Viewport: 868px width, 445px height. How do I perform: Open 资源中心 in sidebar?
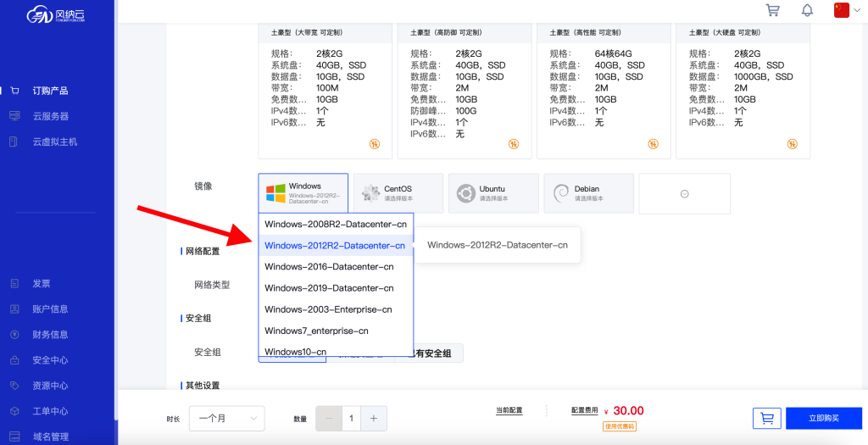tap(50, 385)
